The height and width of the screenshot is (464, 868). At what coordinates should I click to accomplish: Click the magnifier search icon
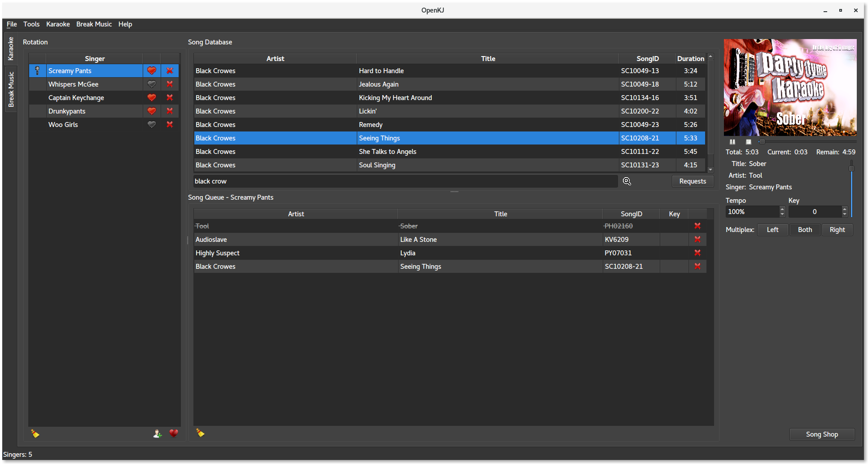pyautogui.click(x=627, y=181)
